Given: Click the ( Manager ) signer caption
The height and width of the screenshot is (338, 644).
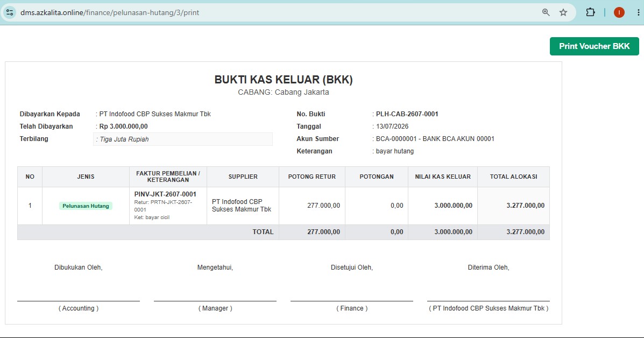Looking at the screenshot, I should click(x=215, y=308).
